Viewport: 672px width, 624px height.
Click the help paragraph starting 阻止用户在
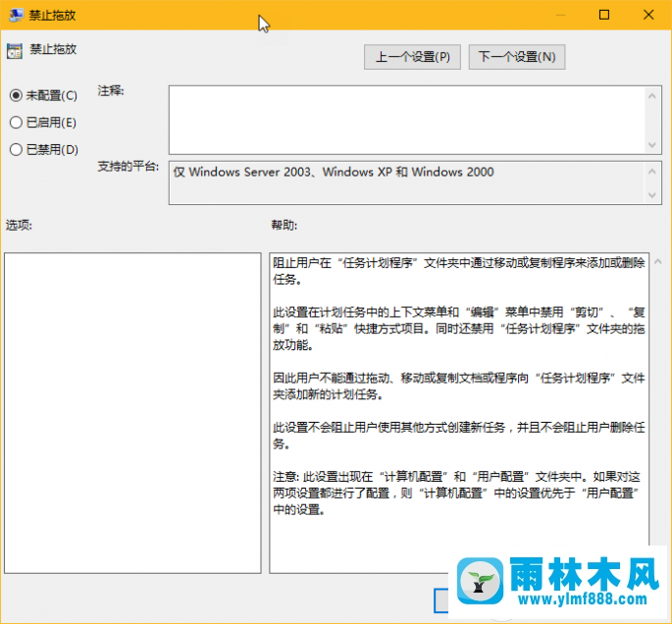[459, 271]
